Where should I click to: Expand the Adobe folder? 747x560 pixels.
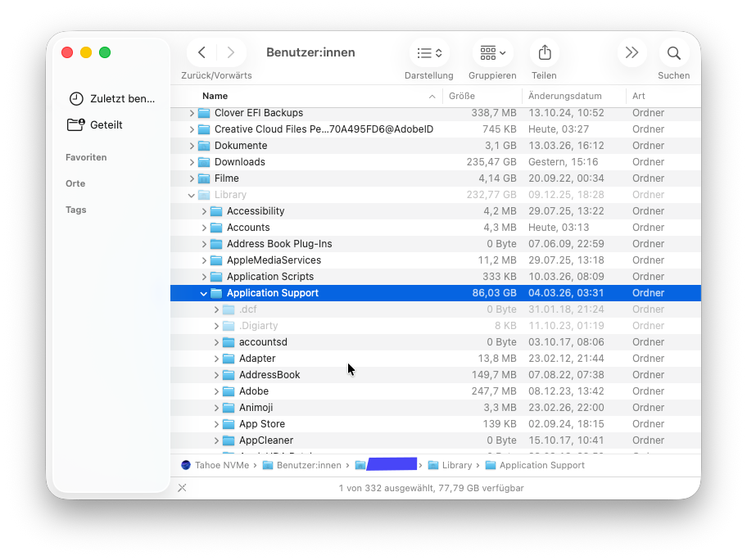(x=216, y=391)
